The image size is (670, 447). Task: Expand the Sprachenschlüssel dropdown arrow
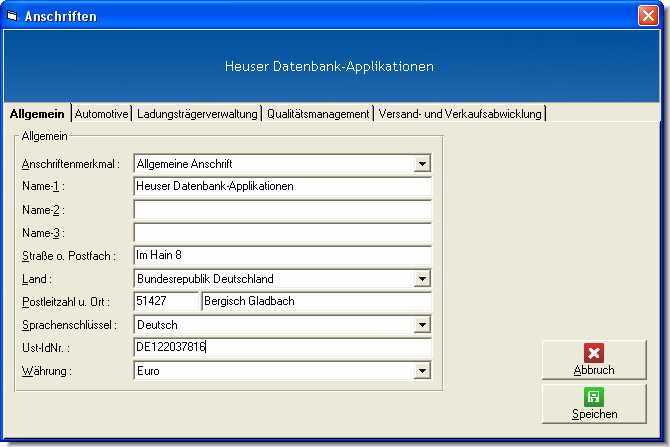(x=422, y=325)
